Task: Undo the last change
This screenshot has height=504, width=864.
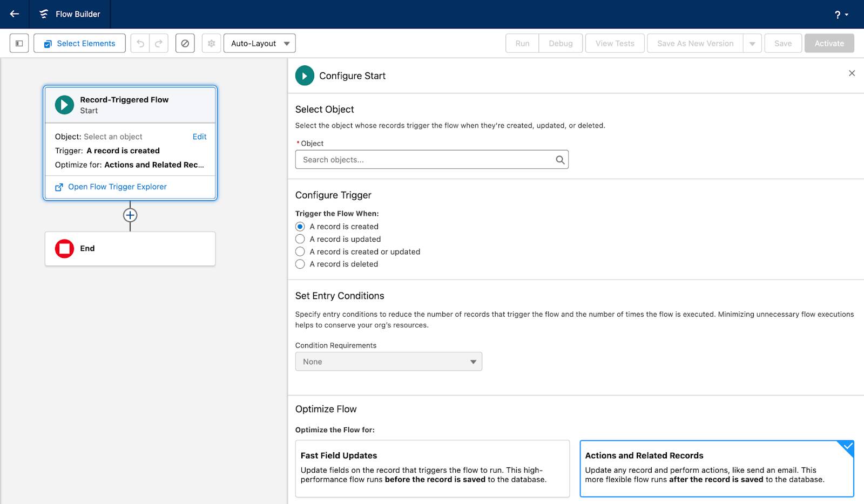Action: click(x=140, y=43)
